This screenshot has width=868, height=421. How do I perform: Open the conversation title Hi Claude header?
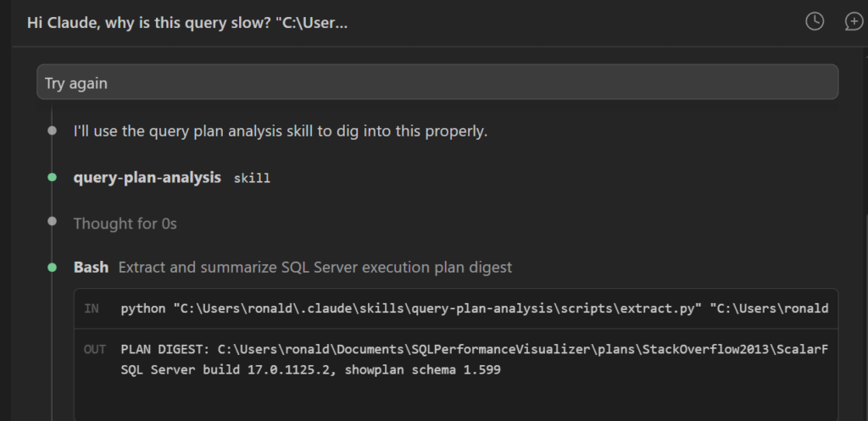point(187,23)
